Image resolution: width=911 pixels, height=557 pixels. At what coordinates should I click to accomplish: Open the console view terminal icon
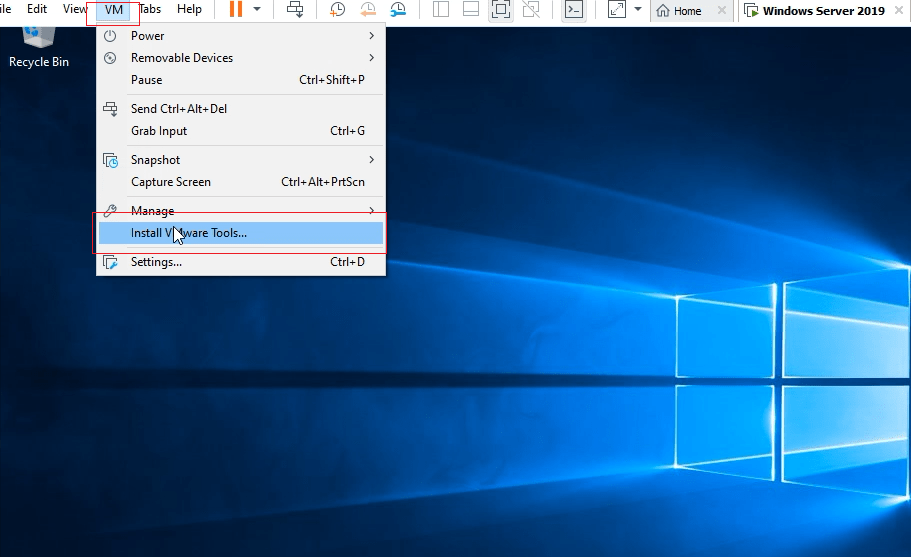point(574,9)
